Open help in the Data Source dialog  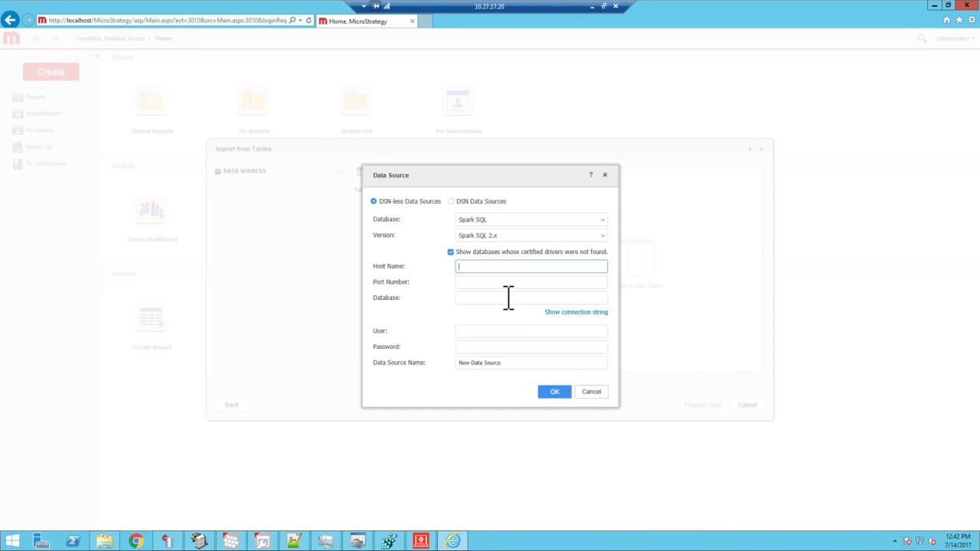click(590, 175)
